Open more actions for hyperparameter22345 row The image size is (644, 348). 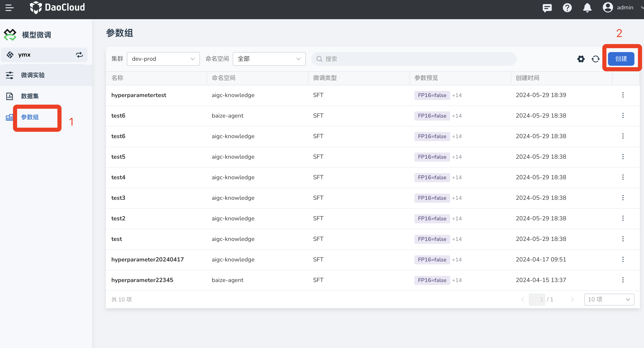(623, 280)
